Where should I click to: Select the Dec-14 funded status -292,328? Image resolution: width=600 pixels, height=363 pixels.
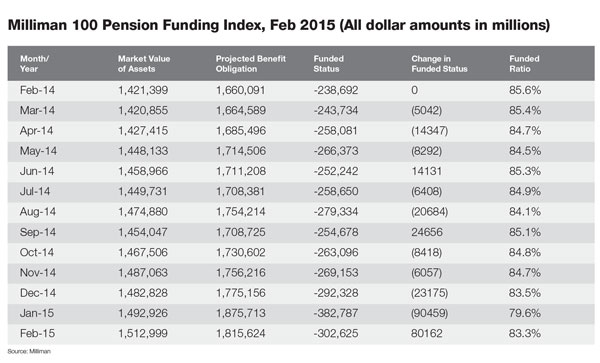(336, 293)
